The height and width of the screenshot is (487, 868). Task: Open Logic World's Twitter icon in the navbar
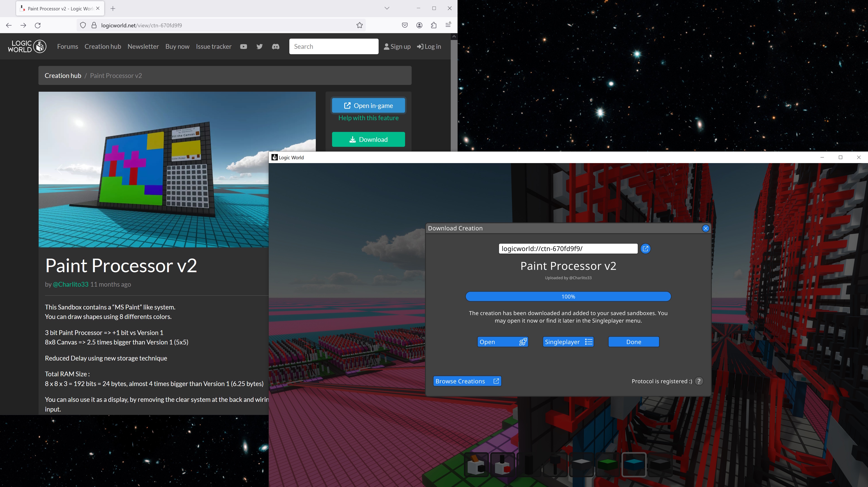[259, 47]
